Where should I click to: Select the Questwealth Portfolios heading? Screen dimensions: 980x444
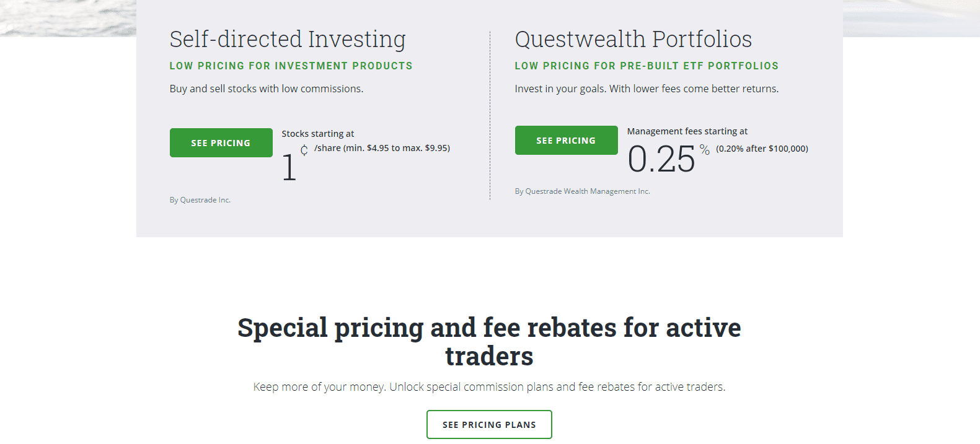coord(633,38)
